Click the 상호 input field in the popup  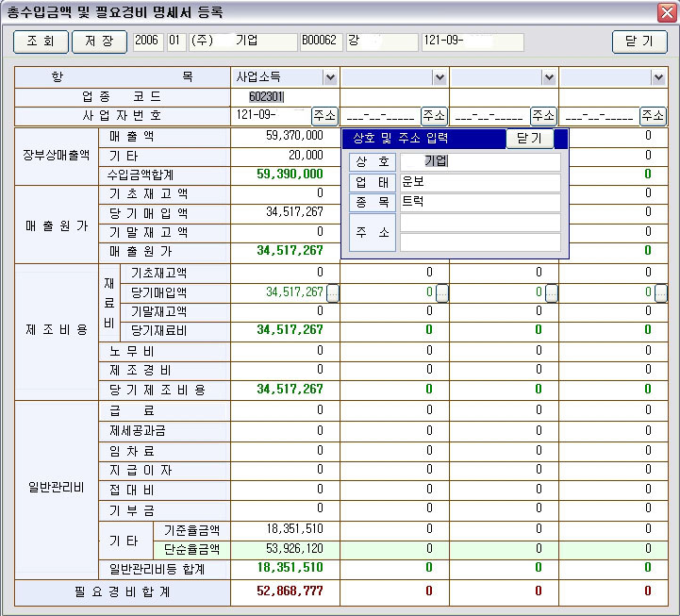pyautogui.click(x=479, y=161)
